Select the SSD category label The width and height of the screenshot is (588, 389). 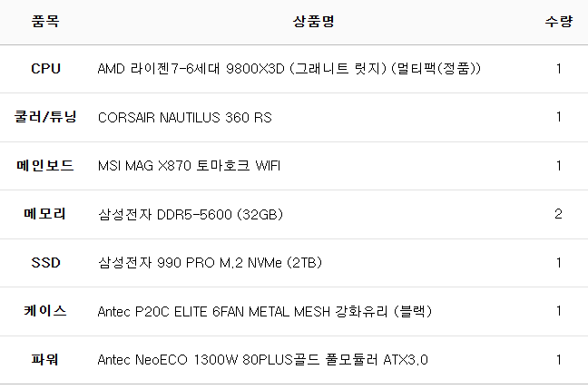pyautogui.click(x=45, y=263)
